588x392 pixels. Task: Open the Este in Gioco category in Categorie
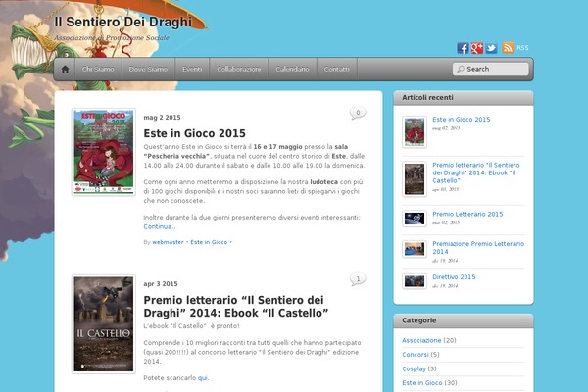point(421,383)
